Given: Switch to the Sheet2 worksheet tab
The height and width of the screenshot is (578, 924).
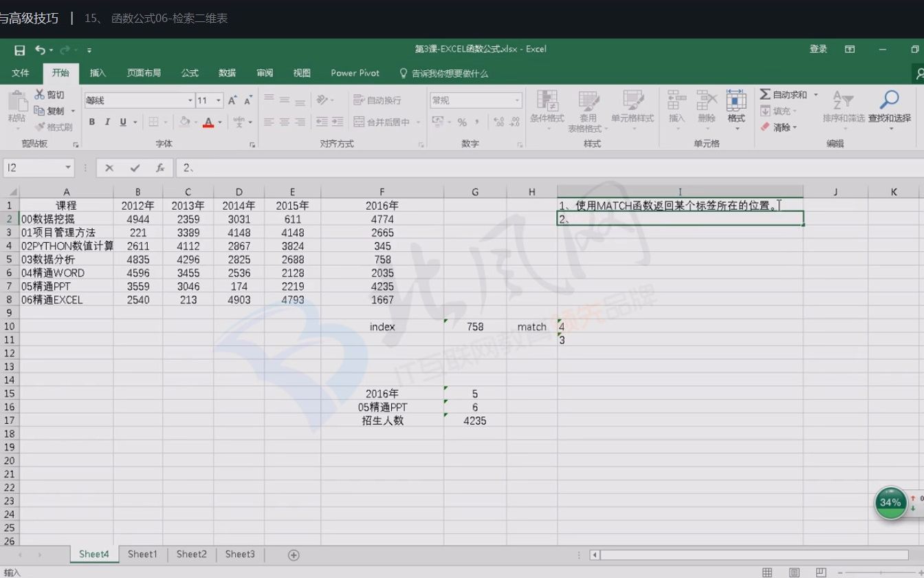Looking at the screenshot, I should click(191, 554).
